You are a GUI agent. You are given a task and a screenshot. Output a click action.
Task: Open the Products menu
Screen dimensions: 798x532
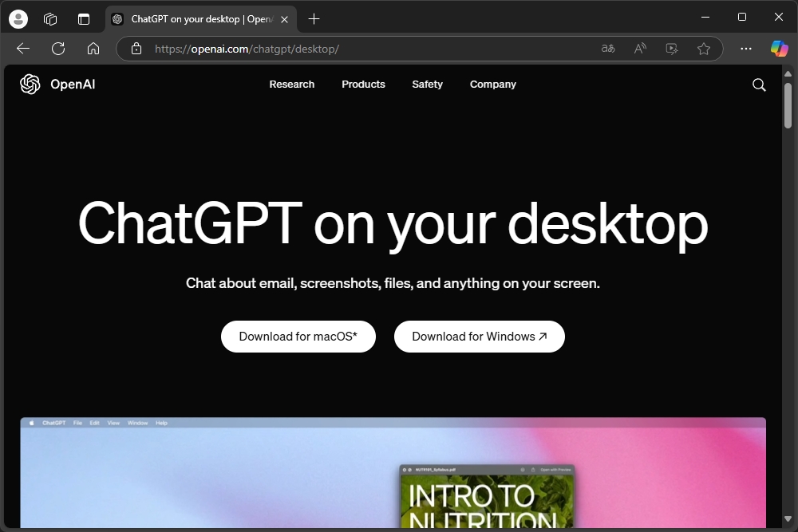tap(363, 85)
